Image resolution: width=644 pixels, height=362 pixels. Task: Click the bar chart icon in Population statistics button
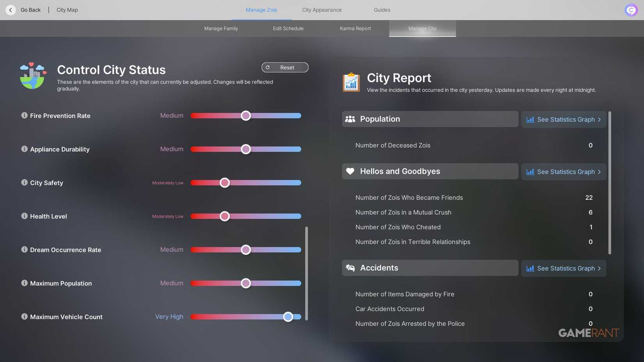point(530,119)
